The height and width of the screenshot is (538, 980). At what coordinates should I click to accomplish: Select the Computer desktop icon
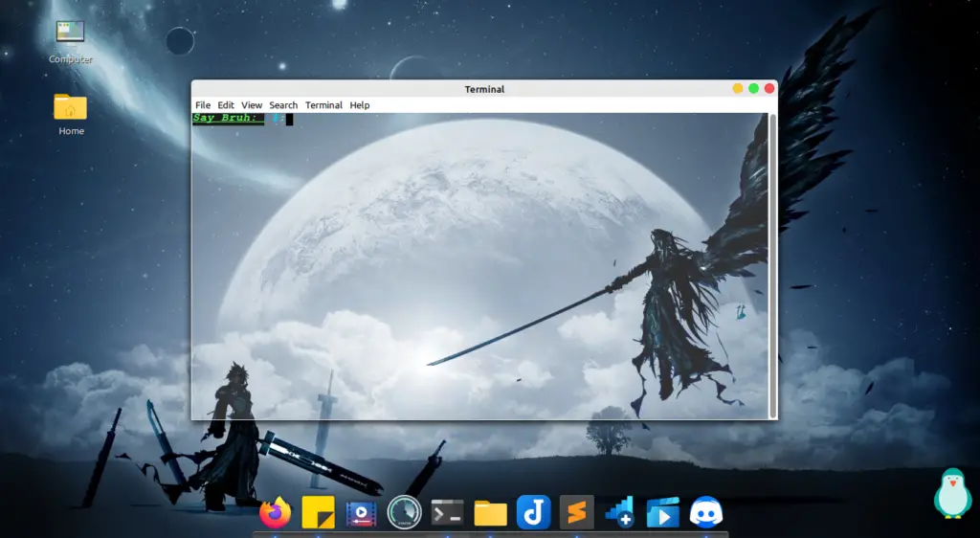(x=71, y=42)
